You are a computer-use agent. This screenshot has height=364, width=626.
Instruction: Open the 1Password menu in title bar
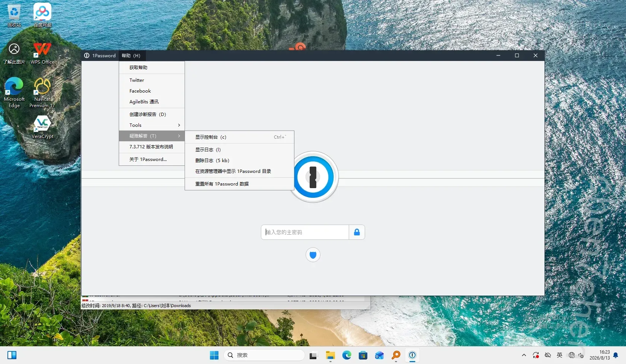coord(104,55)
